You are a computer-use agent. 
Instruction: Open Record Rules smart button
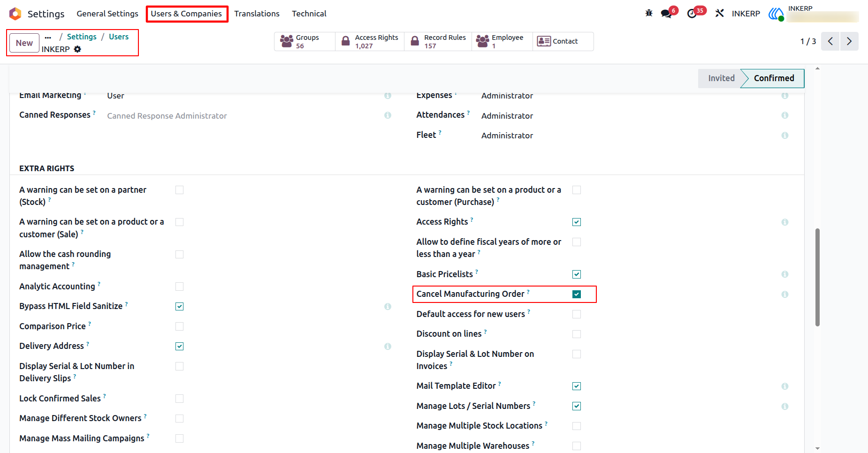click(438, 41)
